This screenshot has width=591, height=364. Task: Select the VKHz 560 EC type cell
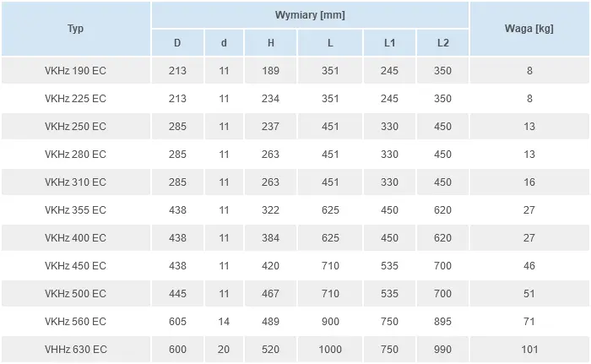click(x=75, y=322)
